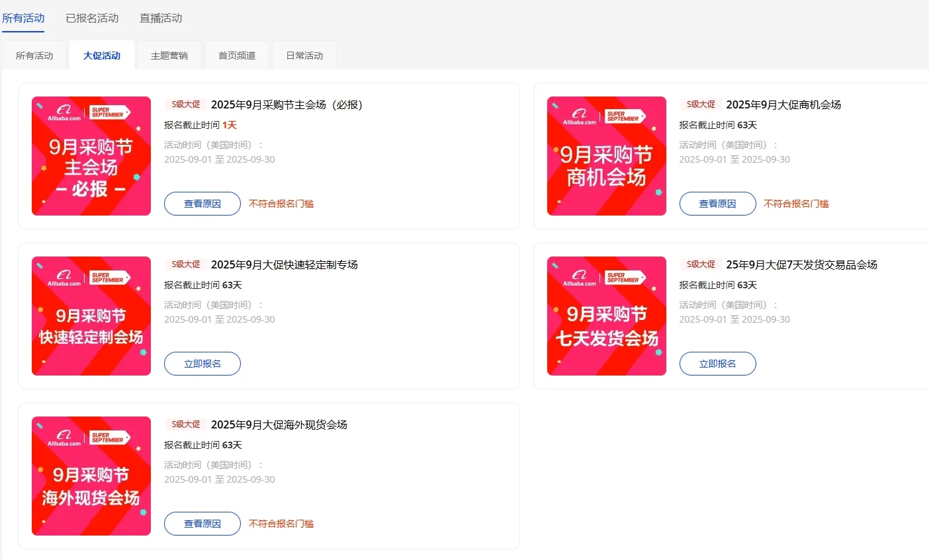The width and height of the screenshot is (929, 560).
Task: Open 不符合报名门槛 link on 主会场 card
Action: click(281, 204)
